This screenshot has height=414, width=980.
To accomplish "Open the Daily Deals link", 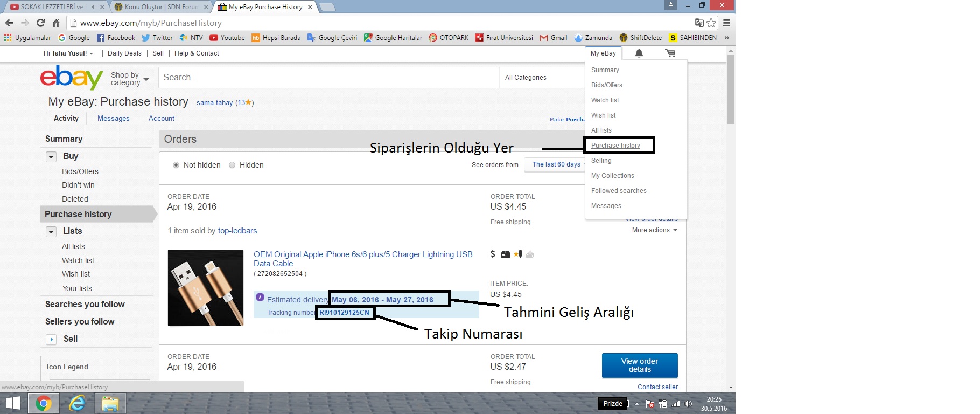I will pyautogui.click(x=124, y=53).
